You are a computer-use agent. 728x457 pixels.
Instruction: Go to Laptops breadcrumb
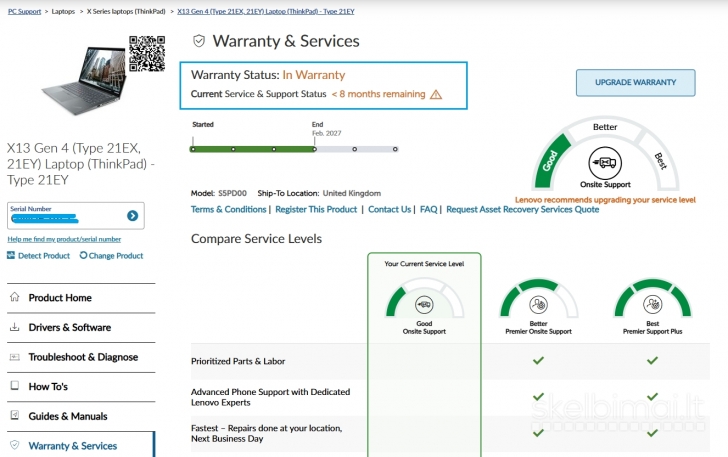(63, 11)
